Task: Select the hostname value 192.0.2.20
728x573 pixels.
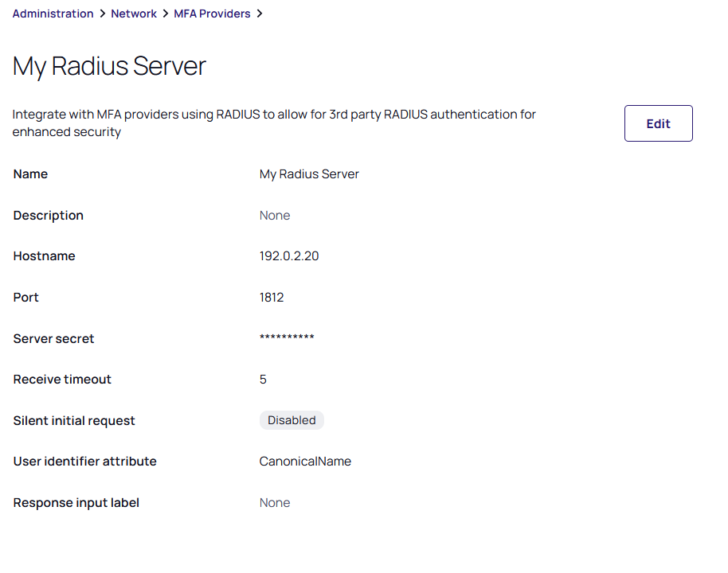Action: tap(289, 256)
